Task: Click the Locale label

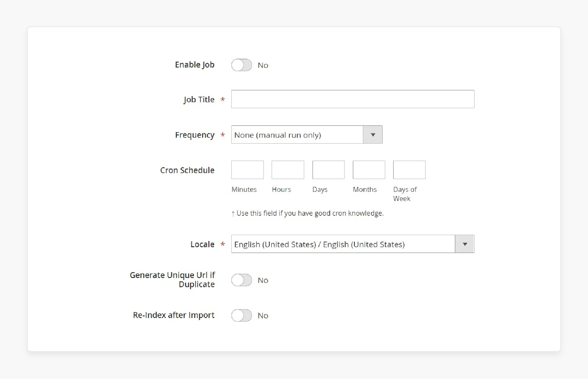Action: (x=202, y=244)
